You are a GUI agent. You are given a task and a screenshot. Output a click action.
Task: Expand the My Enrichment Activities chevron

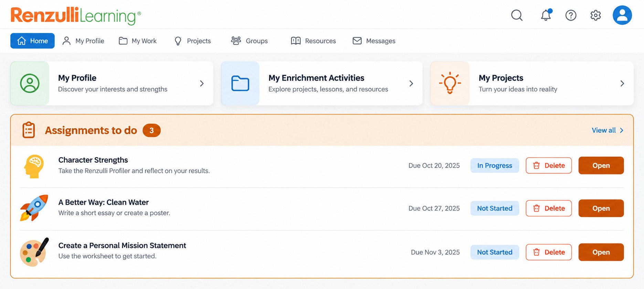click(x=411, y=84)
